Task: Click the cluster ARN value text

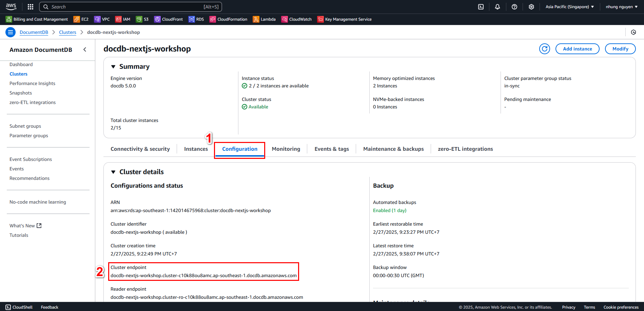Action: point(191,210)
